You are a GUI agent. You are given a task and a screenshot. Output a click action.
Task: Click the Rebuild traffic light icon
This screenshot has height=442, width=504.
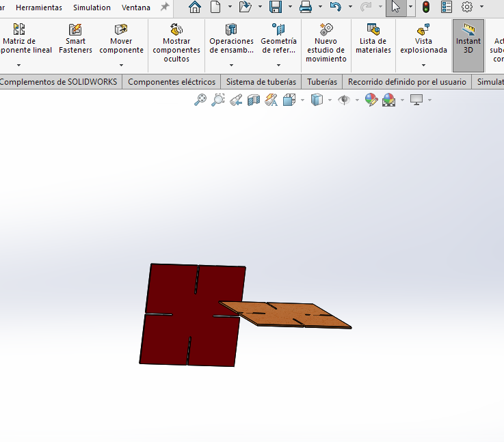[x=426, y=7]
